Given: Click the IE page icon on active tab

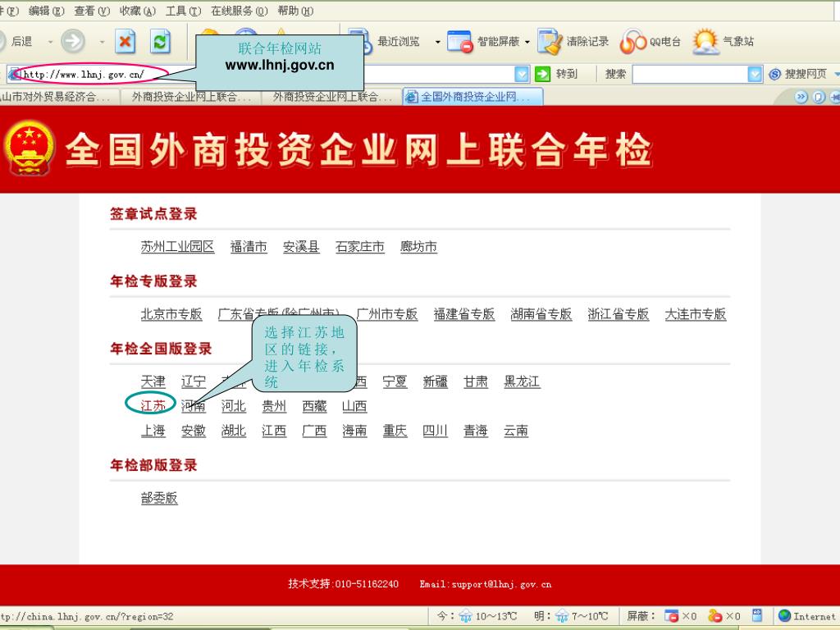Looking at the screenshot, I should point(412,97).
